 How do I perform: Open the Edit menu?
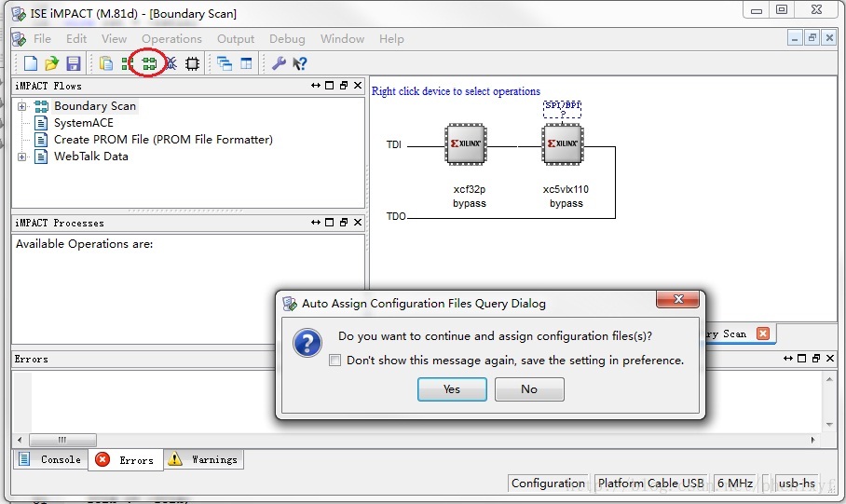click(76, 39)
